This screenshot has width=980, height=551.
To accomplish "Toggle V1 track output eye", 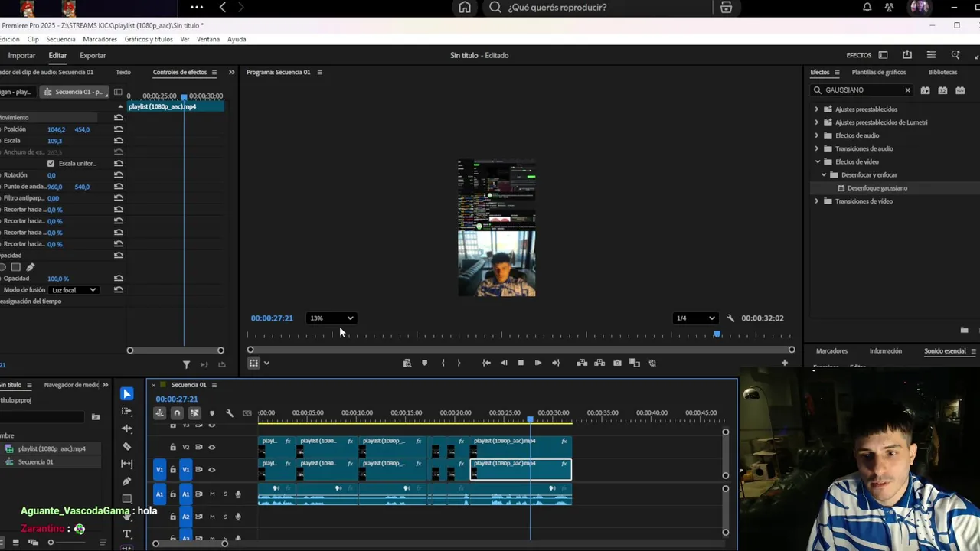I will tap(212, 470).
